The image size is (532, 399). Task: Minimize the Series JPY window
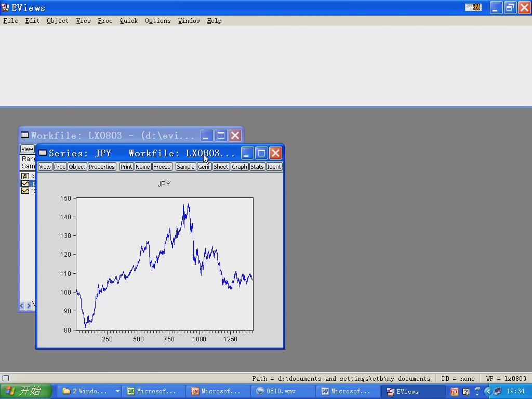(x=247, y=153)
